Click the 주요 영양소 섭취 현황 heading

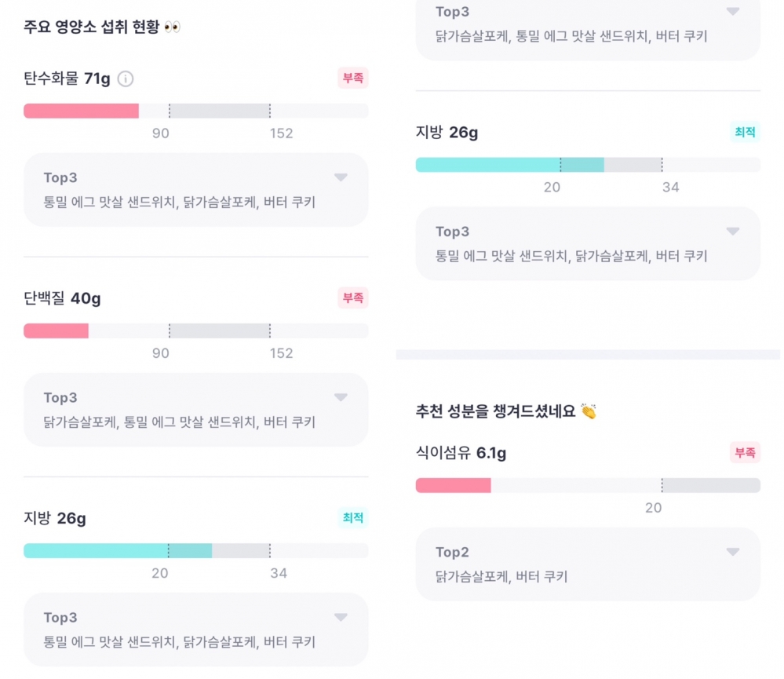92,27
